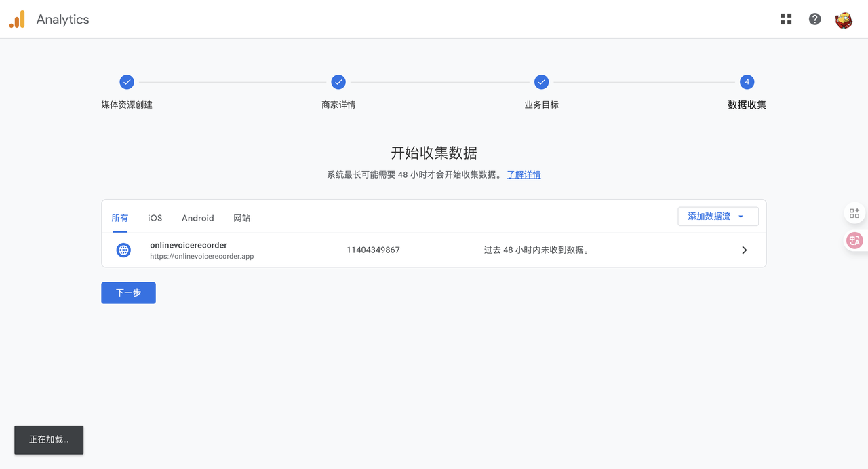868x469 pixels.
Task: Click the 下一步 button
Action: 128,293
